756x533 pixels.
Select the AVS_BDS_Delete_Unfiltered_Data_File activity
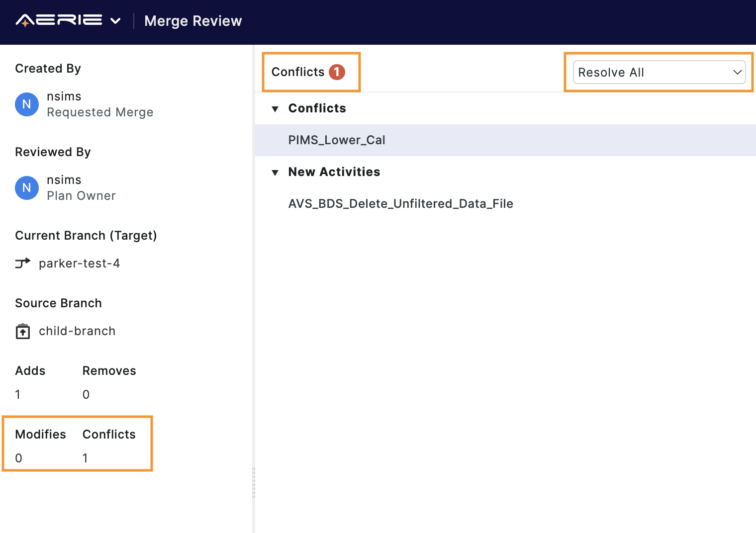[401, 203]
